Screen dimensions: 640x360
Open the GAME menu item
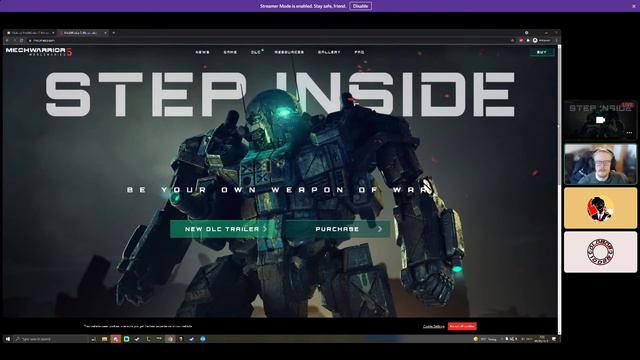tap(230, 52)
